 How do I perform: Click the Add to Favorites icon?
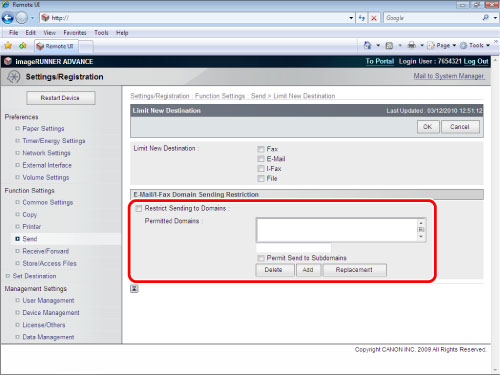(22, 46)
